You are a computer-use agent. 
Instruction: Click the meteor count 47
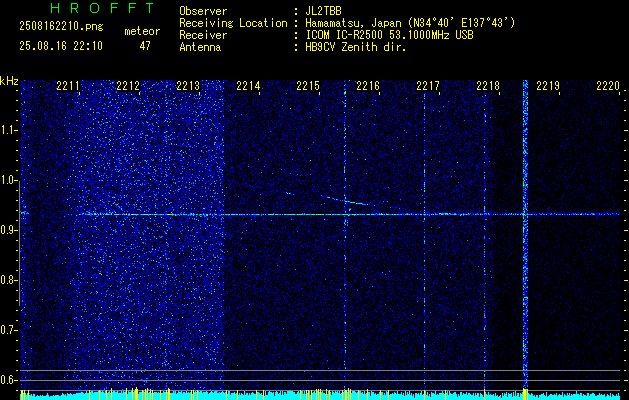[145, 46]
